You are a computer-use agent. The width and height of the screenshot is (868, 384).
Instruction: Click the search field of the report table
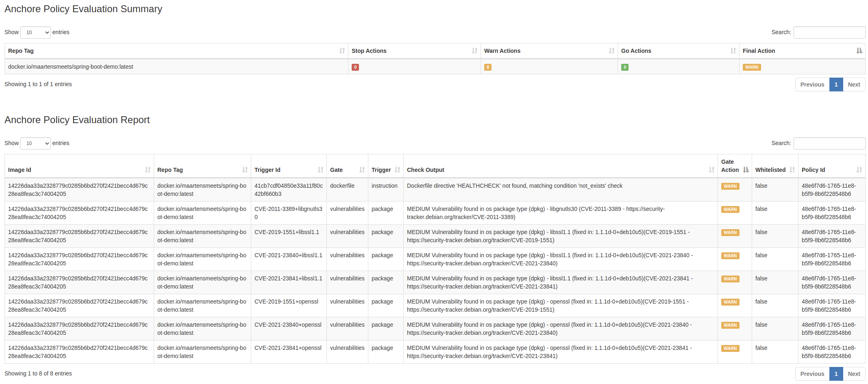click(829, 143)
